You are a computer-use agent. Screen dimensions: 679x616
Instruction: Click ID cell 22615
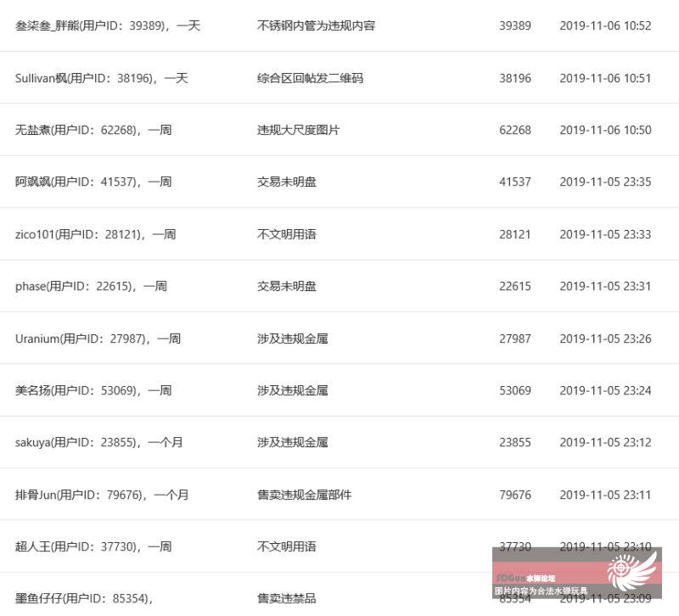click(x=515, y=286)
